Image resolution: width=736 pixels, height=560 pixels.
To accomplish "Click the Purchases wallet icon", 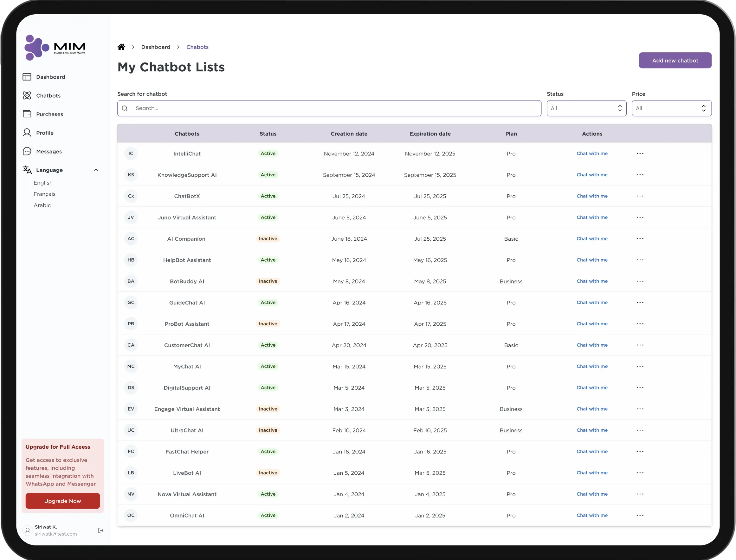I will click(27, 114).
